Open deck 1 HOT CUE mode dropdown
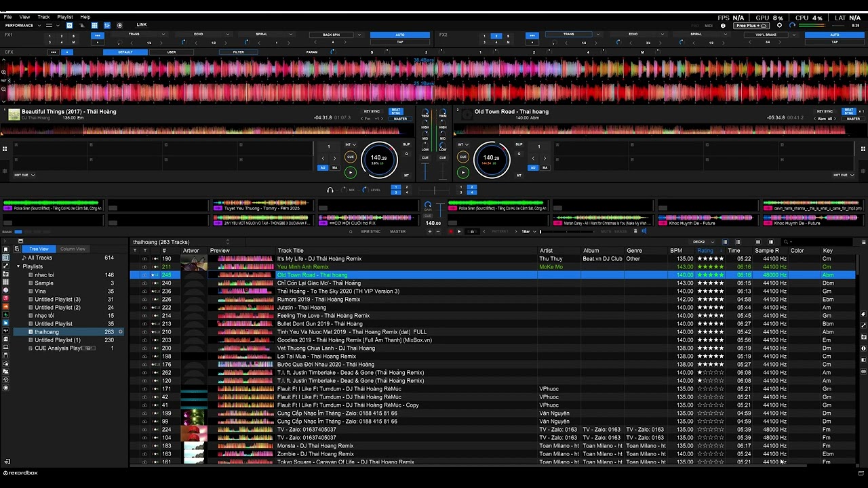The width and height of the screenshot is (868, 488). pos(24,176)
